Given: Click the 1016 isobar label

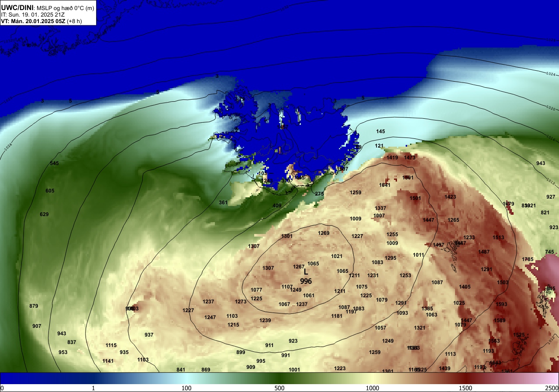Looking at the screenshot, I should (550, 138).
